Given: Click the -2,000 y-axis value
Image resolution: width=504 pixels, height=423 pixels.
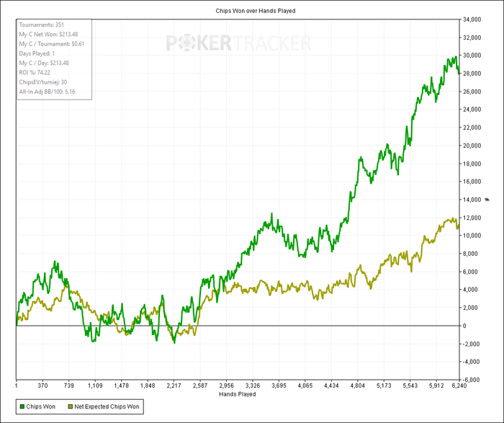Looking at the screenshot, I should click(x=472, y=344).
